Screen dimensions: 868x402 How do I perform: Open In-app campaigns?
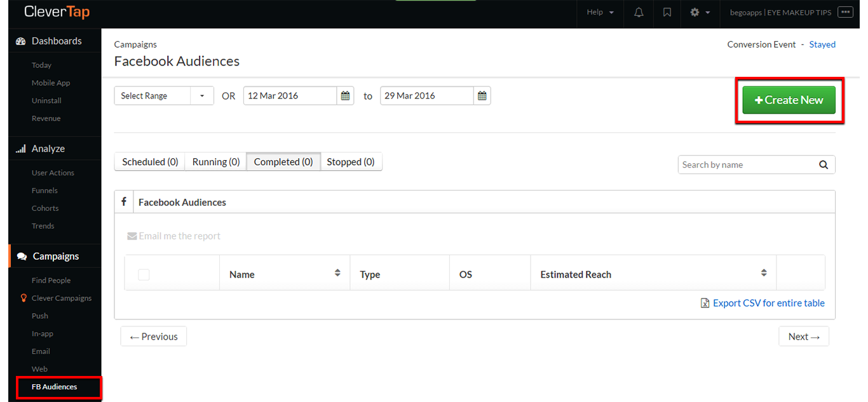coord(42,334)
